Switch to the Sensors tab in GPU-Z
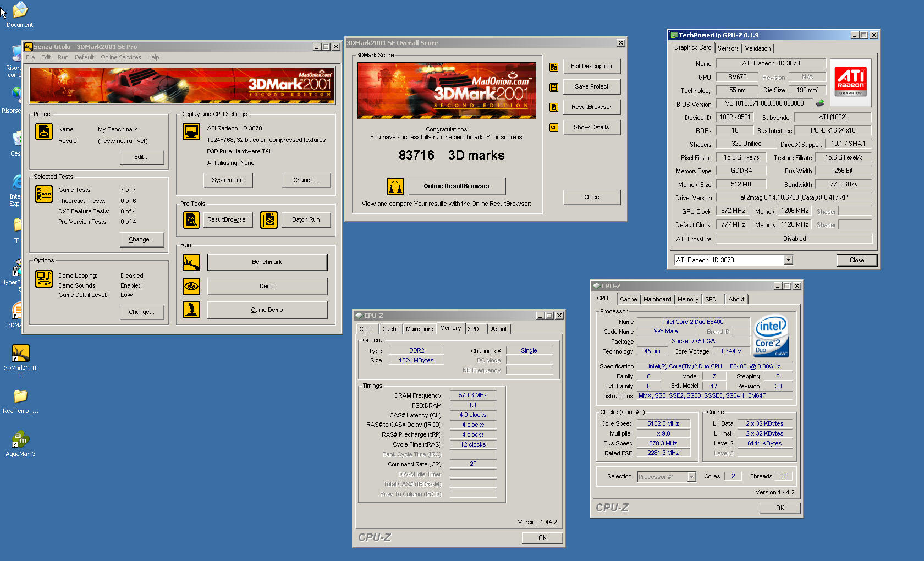 [x=728, y=48]
